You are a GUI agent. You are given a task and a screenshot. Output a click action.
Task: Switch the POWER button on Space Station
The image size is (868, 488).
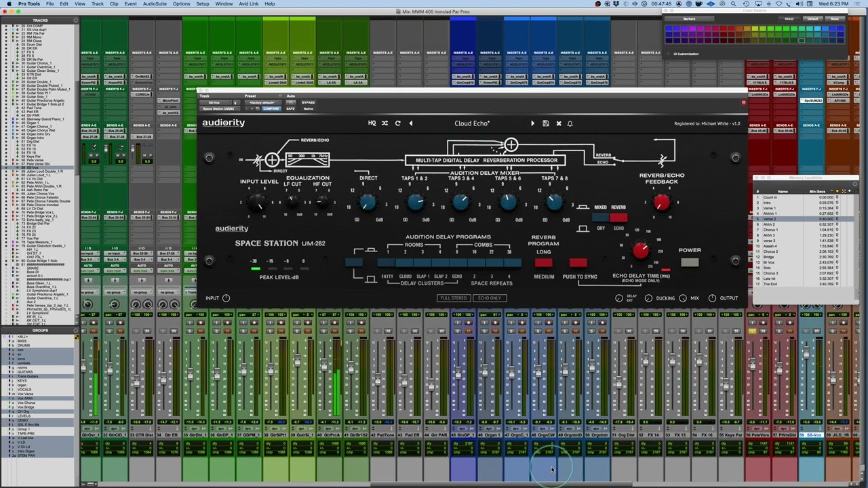tap(690, 262)
